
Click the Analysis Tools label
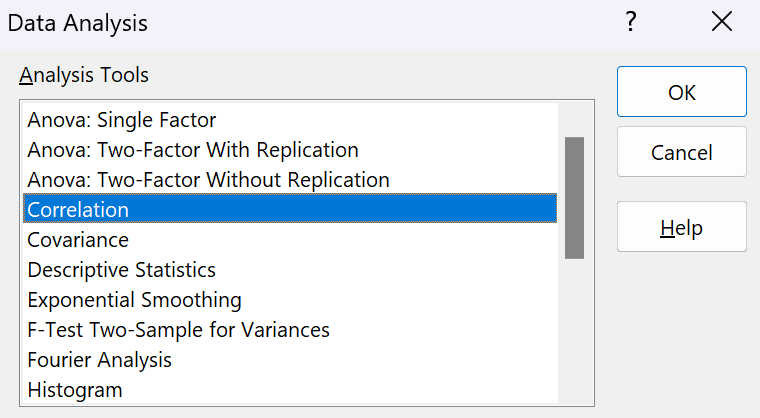tap(84, 75)
